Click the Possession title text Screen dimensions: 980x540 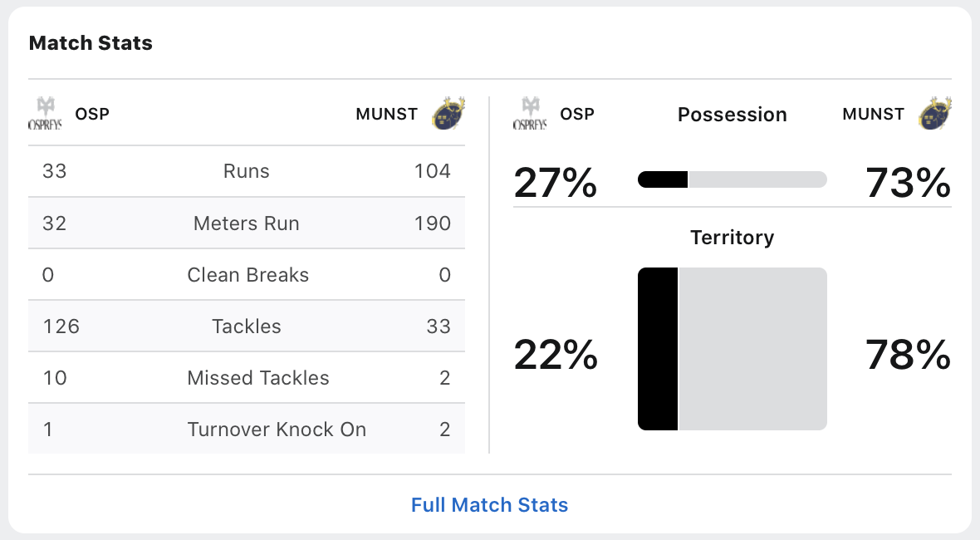click(732, 115)
